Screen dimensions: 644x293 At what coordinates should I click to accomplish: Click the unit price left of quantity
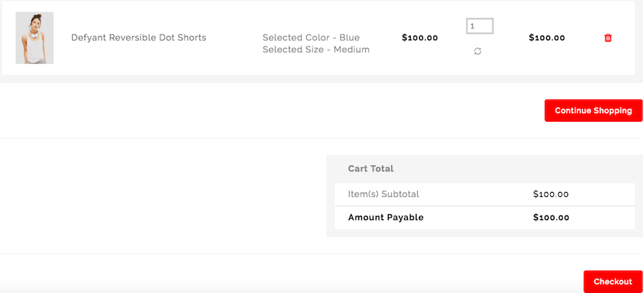[420, 38]
